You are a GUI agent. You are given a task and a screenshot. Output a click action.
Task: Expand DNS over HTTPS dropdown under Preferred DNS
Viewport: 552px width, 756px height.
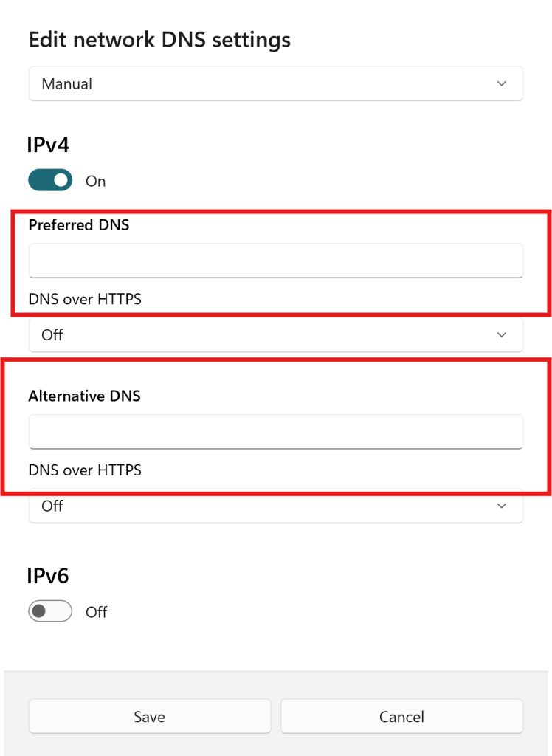pyautogui.click(x=275, y=335)
